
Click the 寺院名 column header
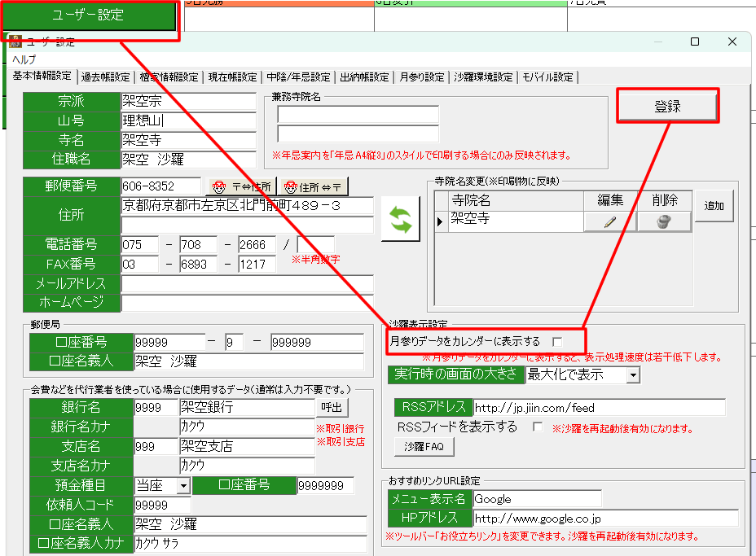pos(516,200)
